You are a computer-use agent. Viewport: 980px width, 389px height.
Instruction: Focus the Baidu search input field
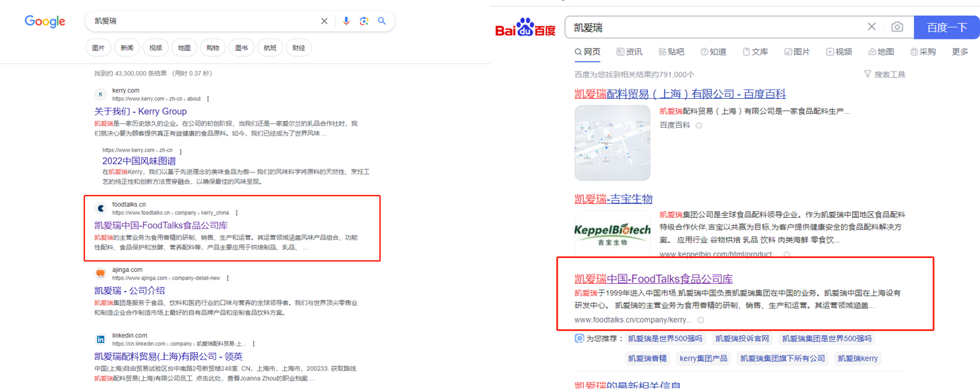pos(715,27)
